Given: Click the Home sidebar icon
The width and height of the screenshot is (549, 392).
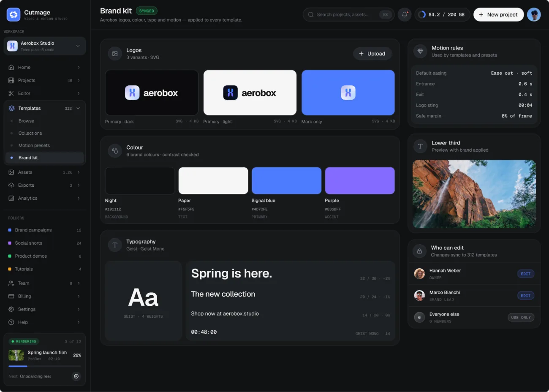Looking at the screenshot, I should coord(11,67).
